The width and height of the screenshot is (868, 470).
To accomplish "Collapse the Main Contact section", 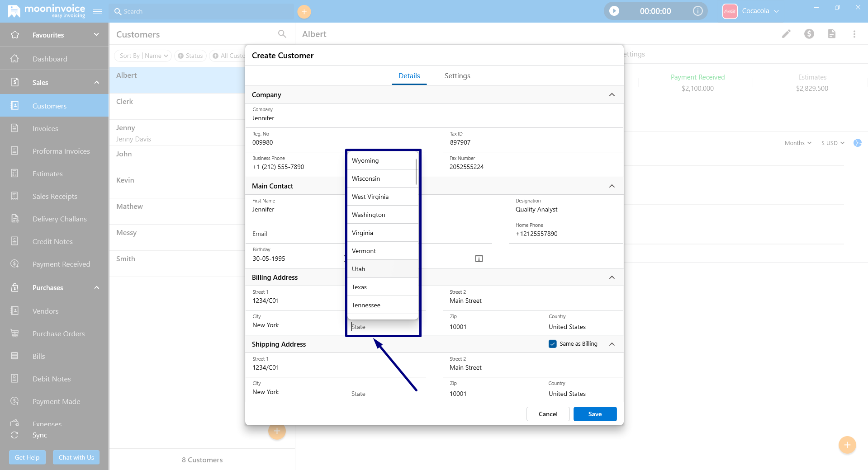I will click(612, 186).
